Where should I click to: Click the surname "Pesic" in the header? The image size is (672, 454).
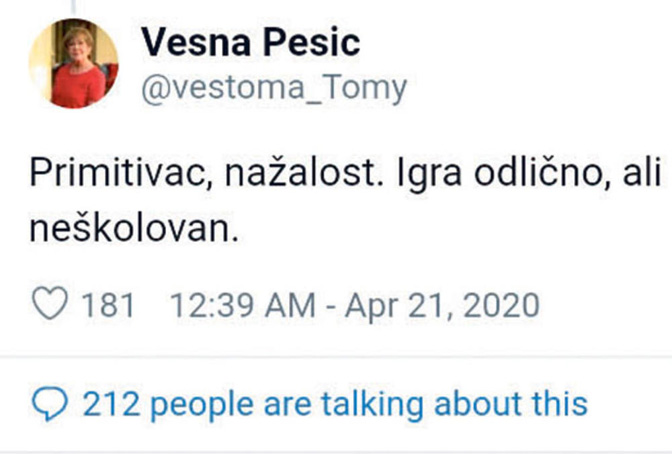point(305,41)
